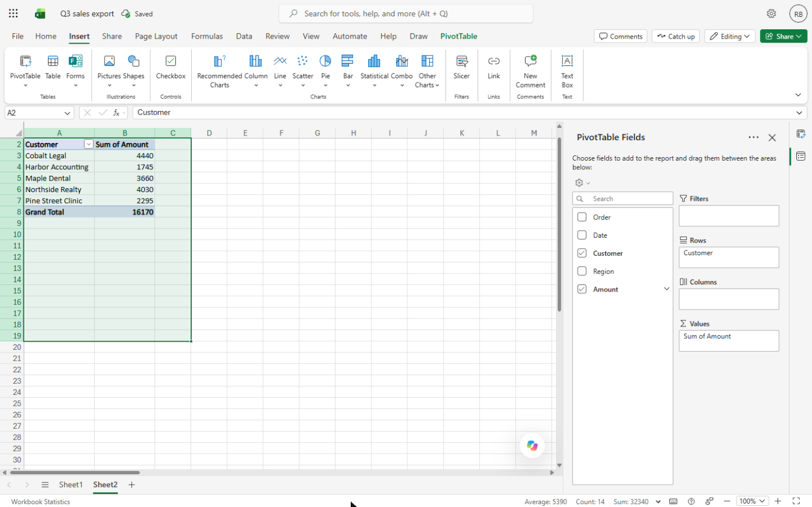The width and height of the screenshot is (812, 507).
Task: Click the Share button
Action: point(783,36)
